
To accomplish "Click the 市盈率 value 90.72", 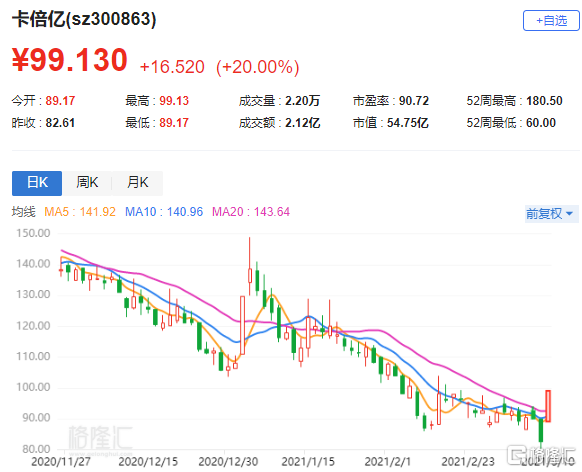I will 414,101.
